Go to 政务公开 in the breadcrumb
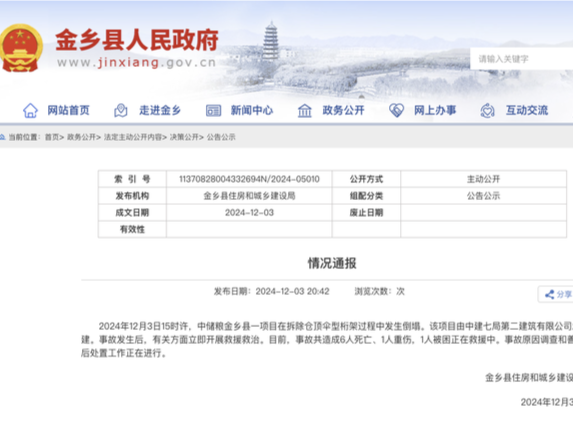Screen dimensions: 573x431 81,137
